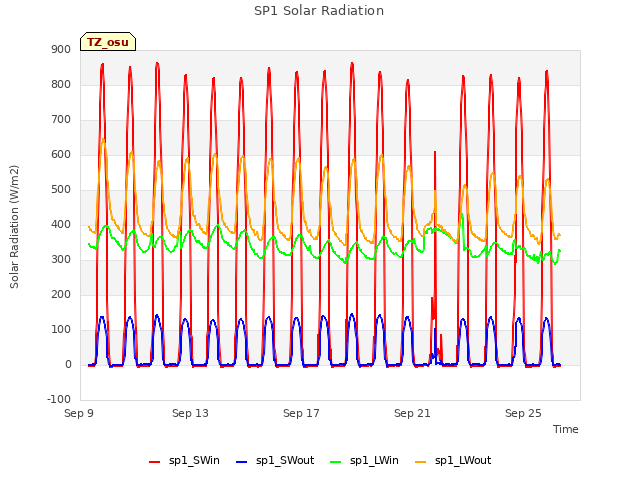This screenshot has width=640, height=480.
Task: Click the Solar Radiation (W/m2) axis label
Action: [x=14, y=227]
